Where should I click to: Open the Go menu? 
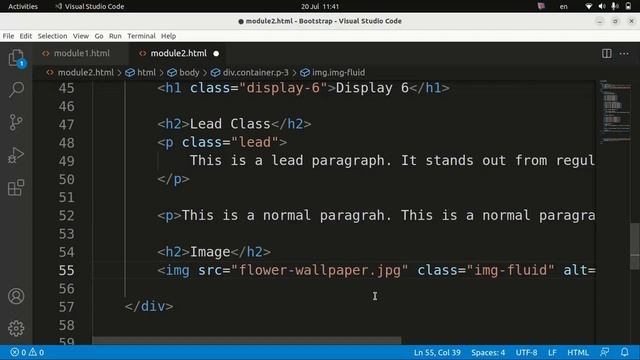[x=99, y=36]
